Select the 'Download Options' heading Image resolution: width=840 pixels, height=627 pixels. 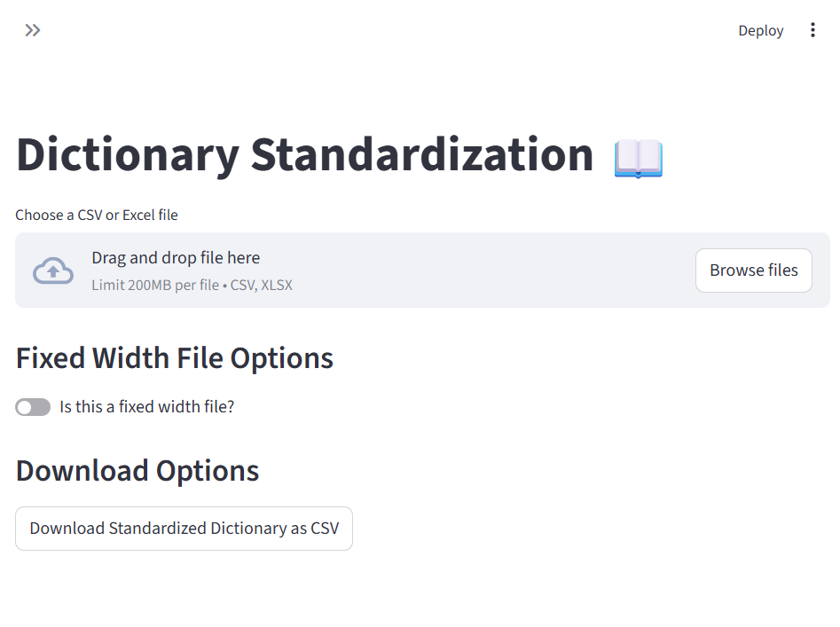coord(137,471)
